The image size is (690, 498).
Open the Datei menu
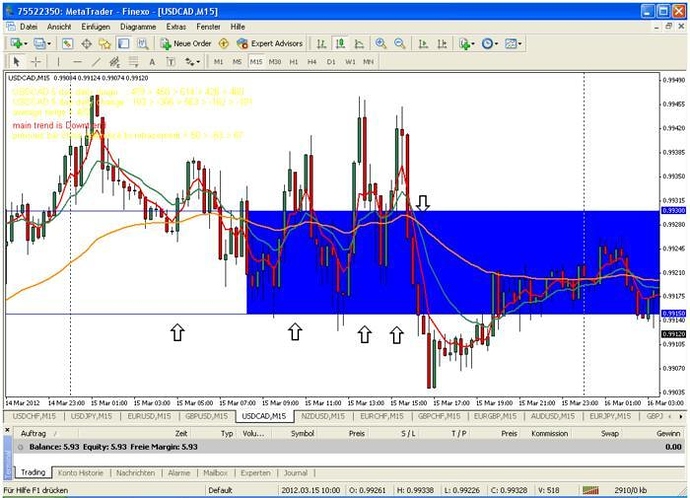coord(29,27)
